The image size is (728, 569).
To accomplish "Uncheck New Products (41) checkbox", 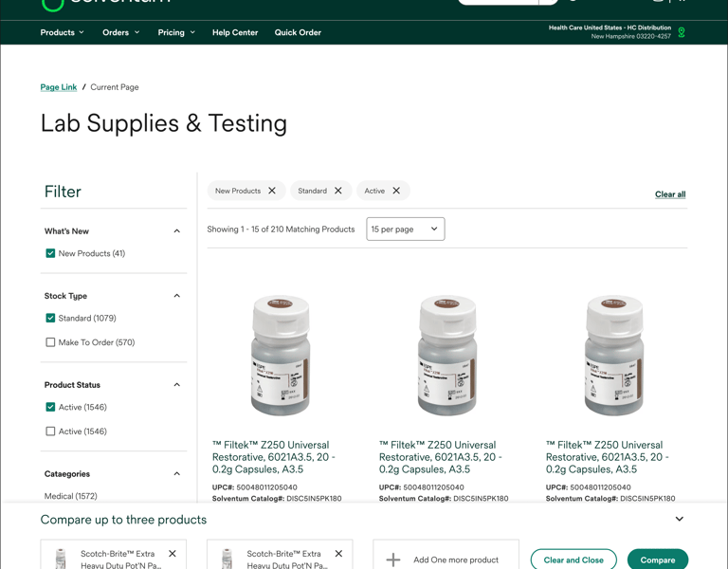I will click(50, 253).
